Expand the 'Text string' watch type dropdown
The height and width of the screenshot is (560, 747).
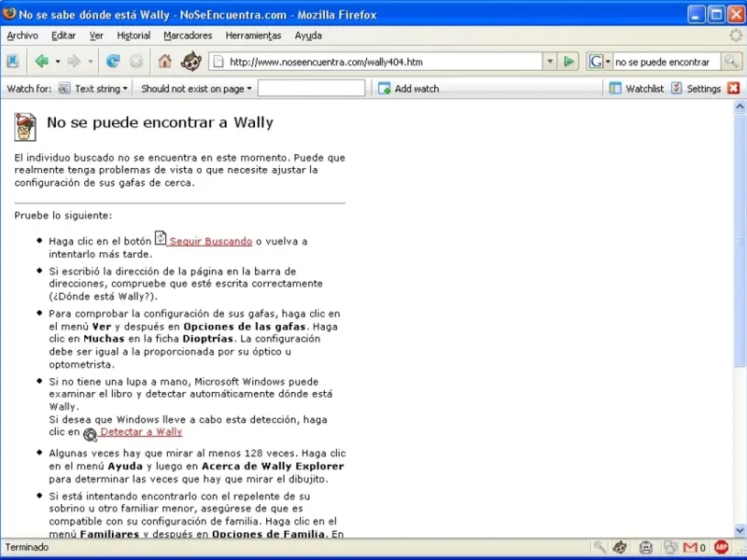click(x=92, y=89)
